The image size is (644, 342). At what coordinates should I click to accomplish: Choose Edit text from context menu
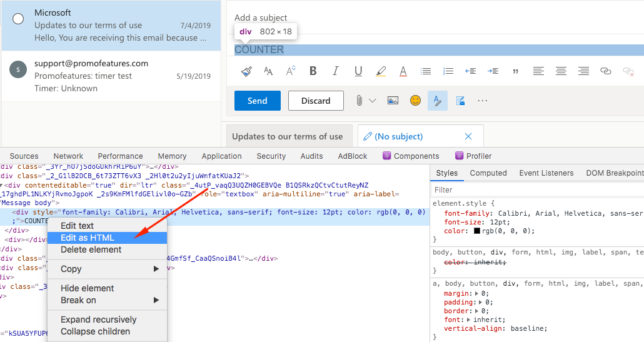107,226
